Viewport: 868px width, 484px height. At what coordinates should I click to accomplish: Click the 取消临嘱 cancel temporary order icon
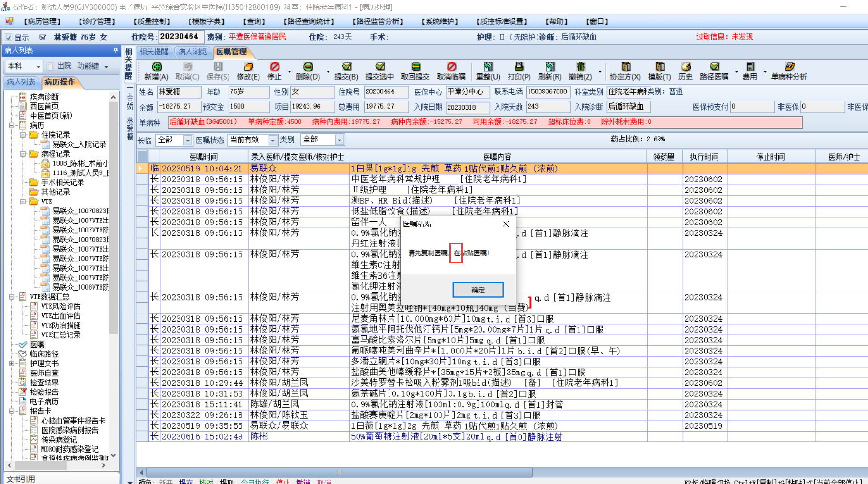451,67
